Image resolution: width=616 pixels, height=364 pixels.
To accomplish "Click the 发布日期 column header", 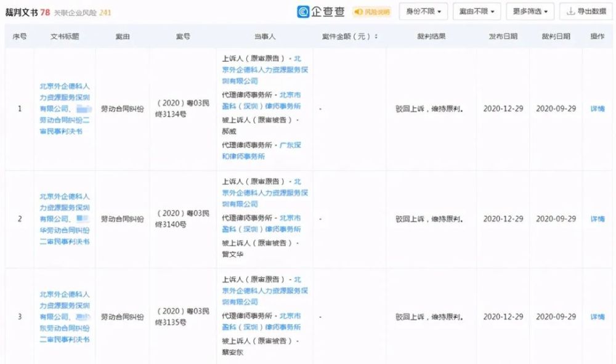I will (503, 36).
